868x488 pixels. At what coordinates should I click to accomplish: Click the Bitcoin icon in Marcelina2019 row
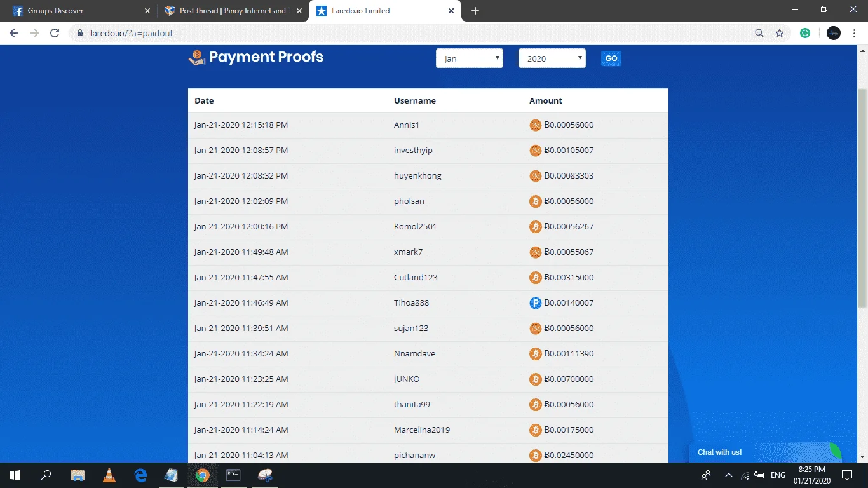[x=536, y=430]
